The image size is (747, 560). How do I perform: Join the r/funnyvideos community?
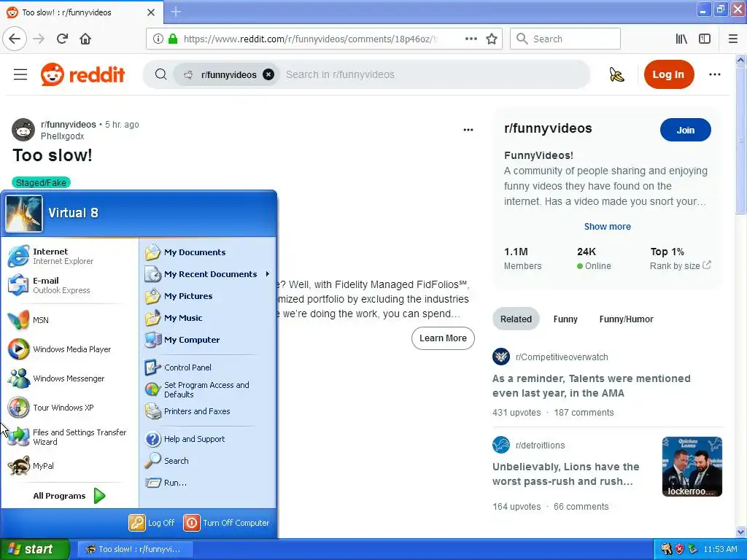click(686, 130)
